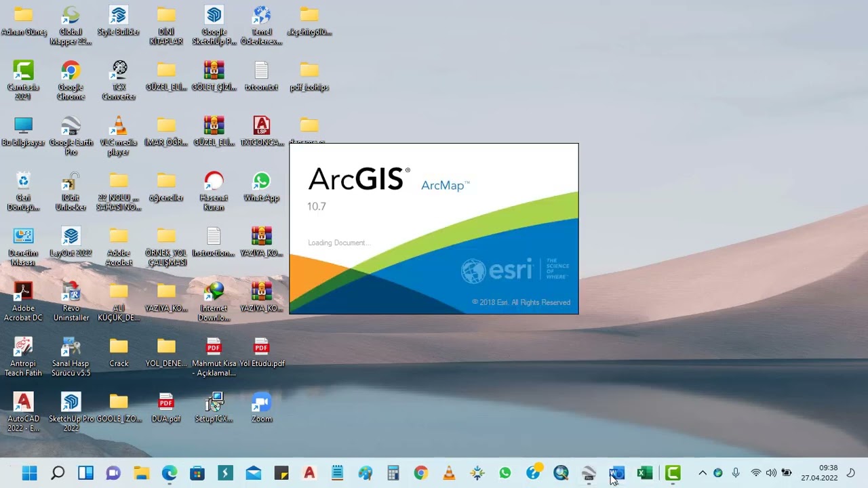This screenshot has height=488, width=868.
Task: Select the YOL_DENE folder
Action: pyautogui.click(x=166, y=352)
